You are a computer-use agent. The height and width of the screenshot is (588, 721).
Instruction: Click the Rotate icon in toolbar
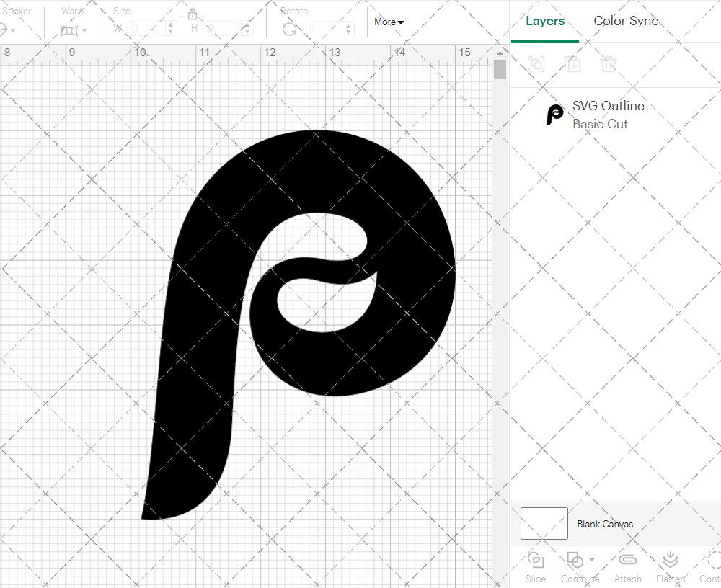click(290, 29)
